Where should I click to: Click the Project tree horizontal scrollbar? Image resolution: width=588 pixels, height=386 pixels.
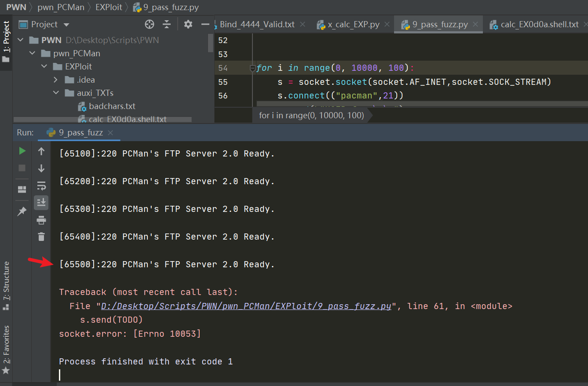[102, 120]
